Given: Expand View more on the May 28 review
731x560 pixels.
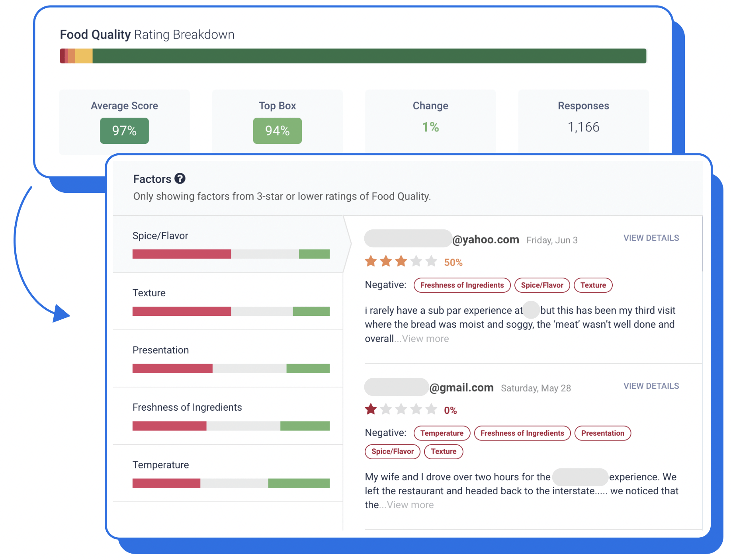Looking at the screenshot, I should pyautogui.click(x=410, y=505).
